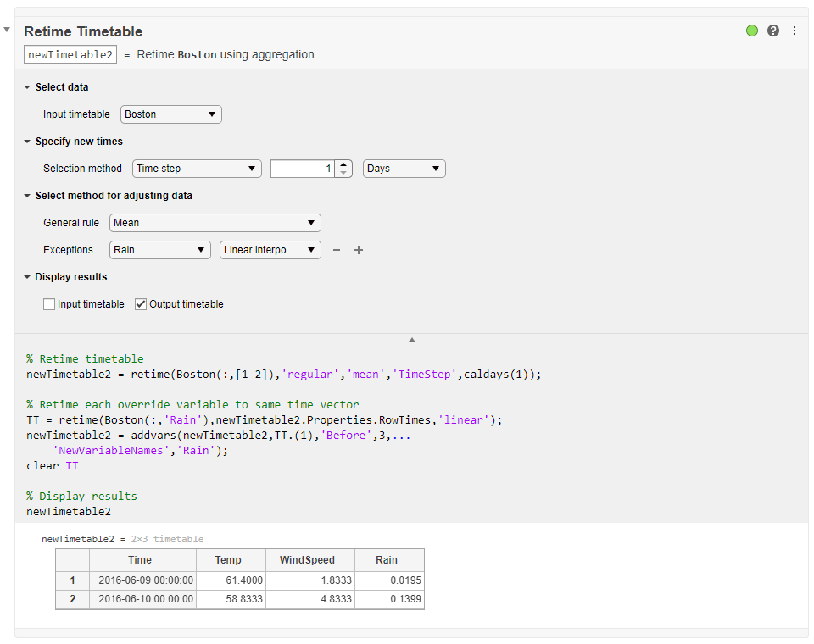This screenshot has width=814, height=644.
Task: Remove the Rain exception with minus icon
Action: [337, 250]
